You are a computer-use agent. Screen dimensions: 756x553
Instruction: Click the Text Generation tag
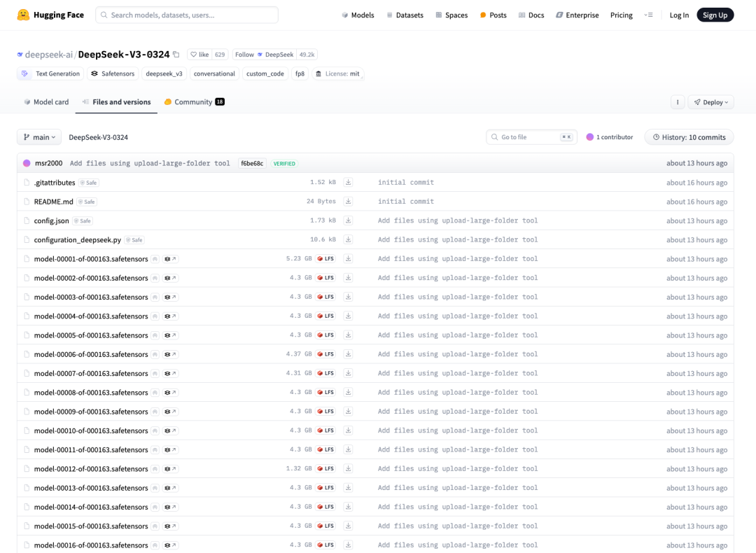[x=50, y=73]
